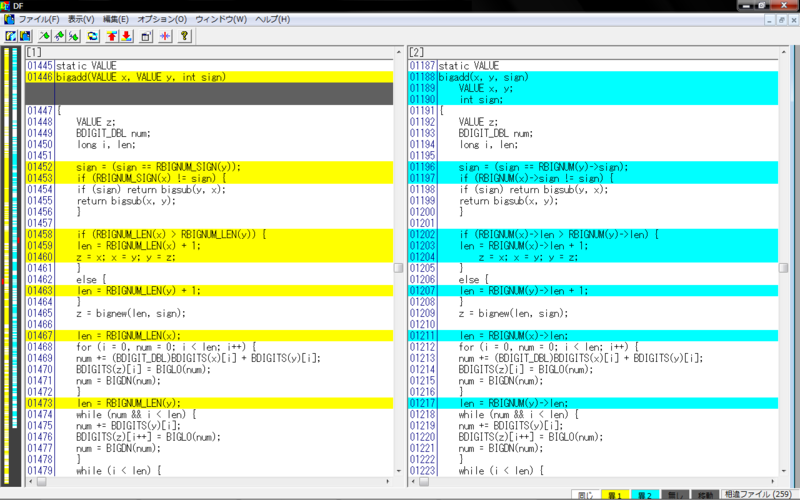Click left pane horizontal scrollbar right arrow
Viewport: 800px width, 500px height.
tap(388, 481)
